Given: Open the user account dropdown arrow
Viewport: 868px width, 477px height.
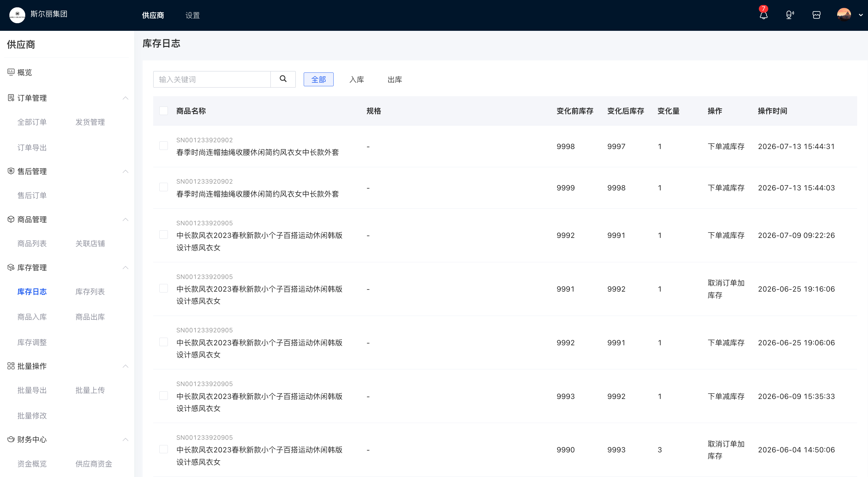Looking at the screenshot, I should (861, 15).
